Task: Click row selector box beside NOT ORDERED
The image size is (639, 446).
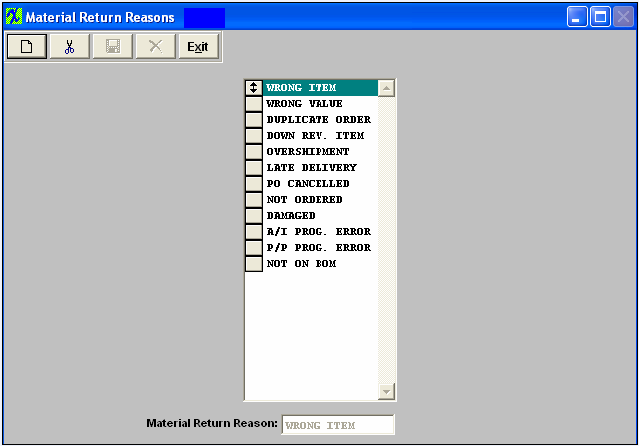Action: pos(254,199)
